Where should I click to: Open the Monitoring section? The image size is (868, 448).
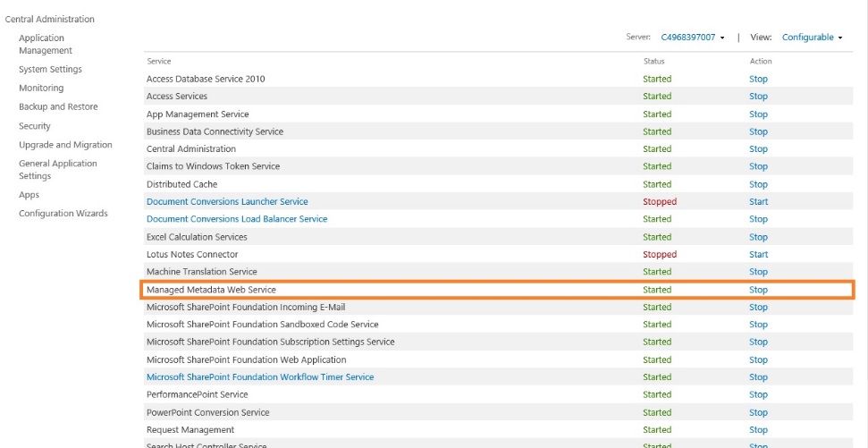pos(41,89)
